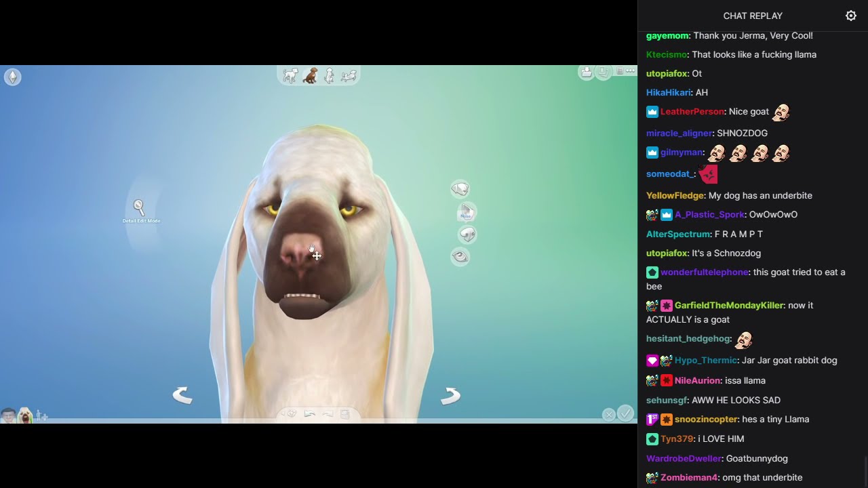Click username A_Plastic_Spork in chat
Image resolution: width=868 pixels, height=488 pixels.
(709, 214)
